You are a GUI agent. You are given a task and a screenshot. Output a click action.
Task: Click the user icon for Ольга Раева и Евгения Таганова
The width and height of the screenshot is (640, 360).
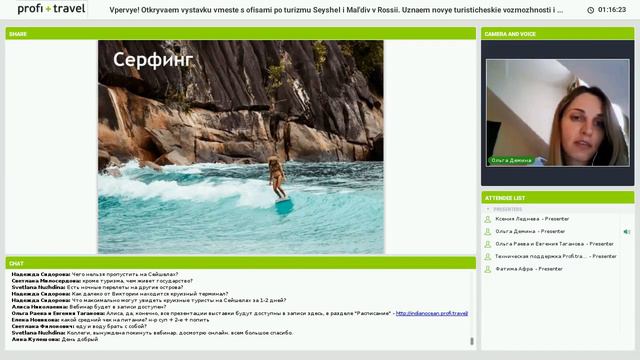tap(487, 244)
